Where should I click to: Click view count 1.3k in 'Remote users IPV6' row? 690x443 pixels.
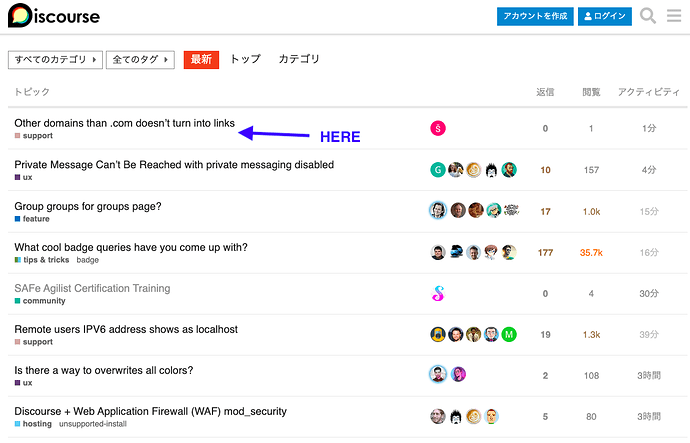pos(591,335)
